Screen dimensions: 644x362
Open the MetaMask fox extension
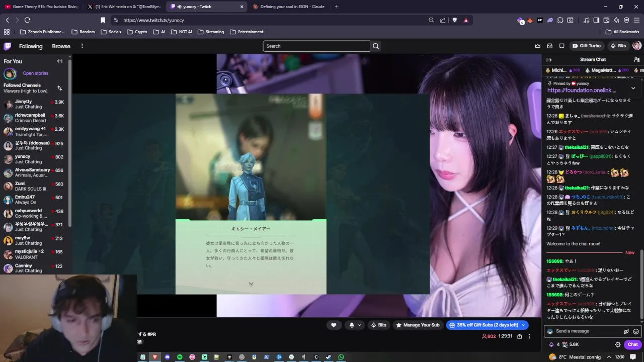pos(530,20)
